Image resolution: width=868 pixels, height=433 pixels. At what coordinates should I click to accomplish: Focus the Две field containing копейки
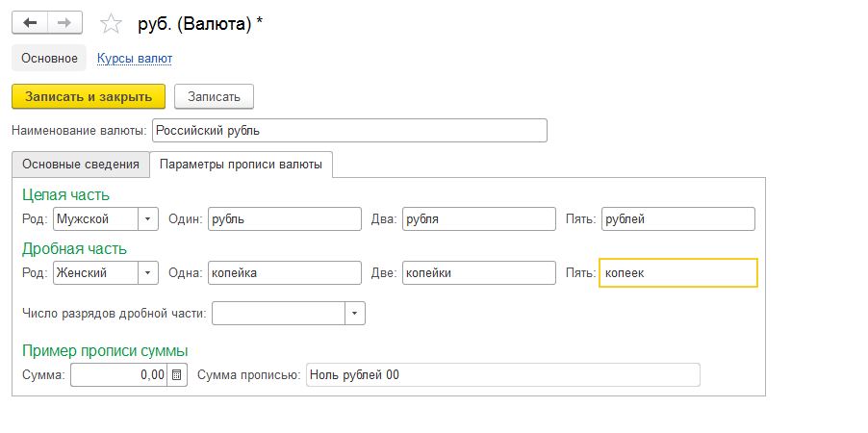point(478,273)
